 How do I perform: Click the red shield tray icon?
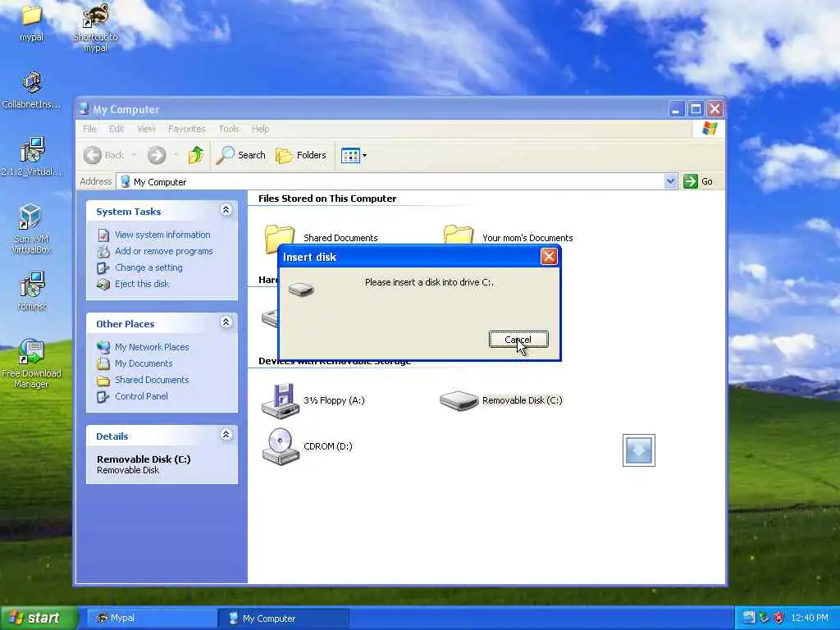click(778, 619)
